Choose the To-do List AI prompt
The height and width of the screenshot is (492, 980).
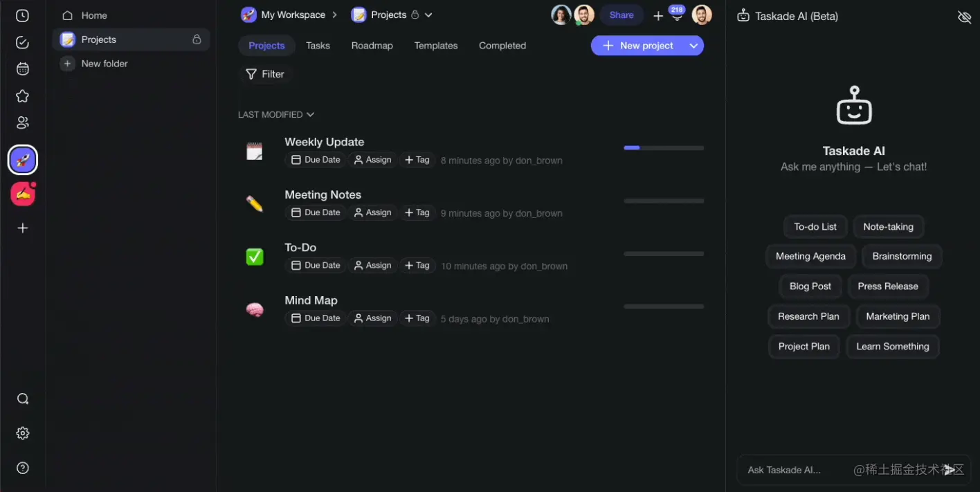[x=815, y=227]
